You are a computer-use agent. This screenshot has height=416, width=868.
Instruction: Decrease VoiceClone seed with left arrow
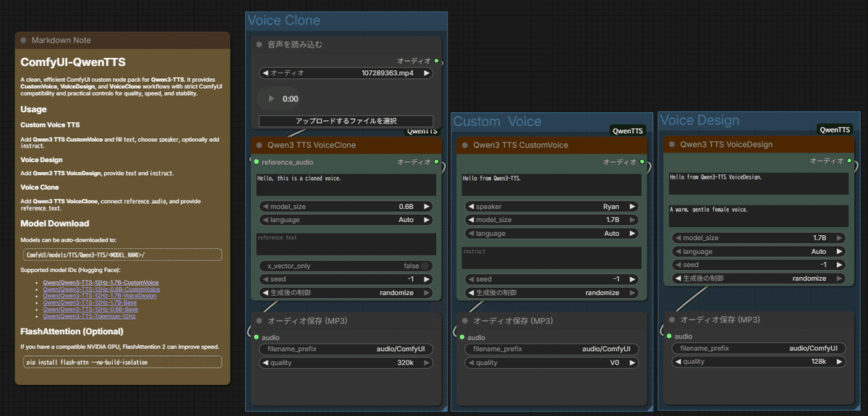tap(265, 279)
